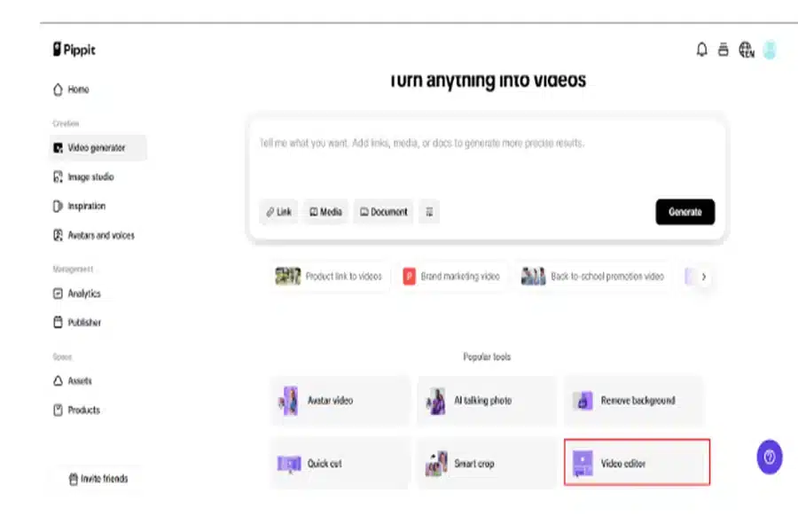Click the Home house icon
798x532 pixels.
point(58,90)
